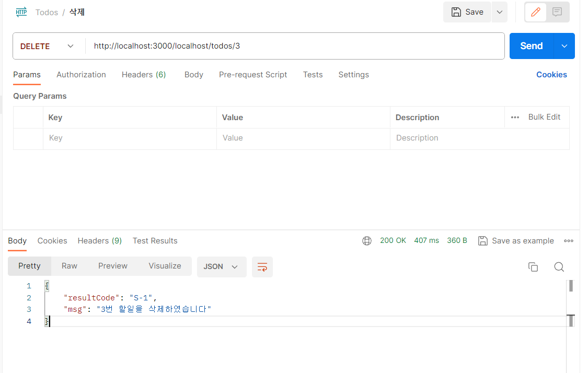Click Bulk Edit

[x=544, y=117]
